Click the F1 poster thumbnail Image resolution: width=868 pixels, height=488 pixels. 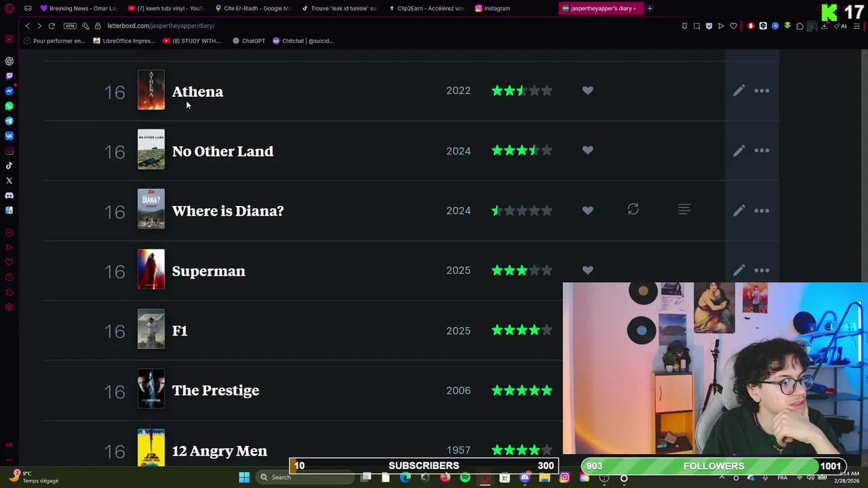coord(151,329)
